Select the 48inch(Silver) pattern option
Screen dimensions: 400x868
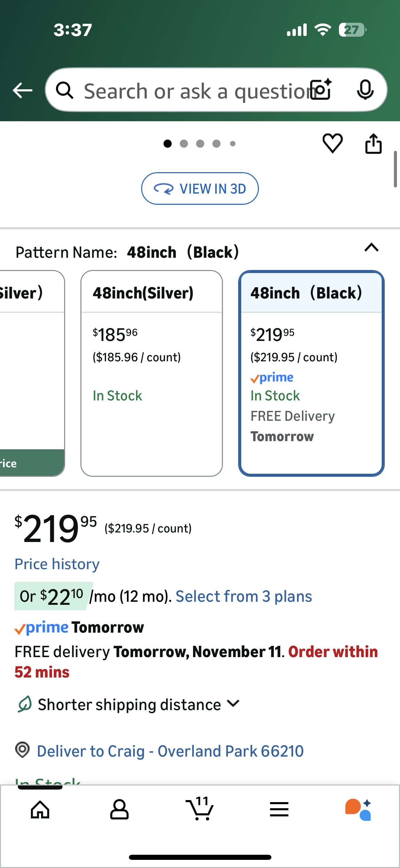(151, 373)
